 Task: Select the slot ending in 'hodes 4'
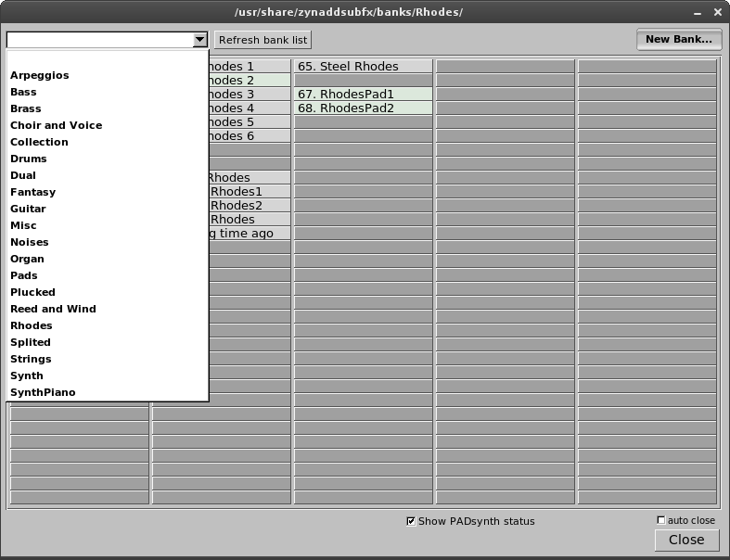coord(250,108)
